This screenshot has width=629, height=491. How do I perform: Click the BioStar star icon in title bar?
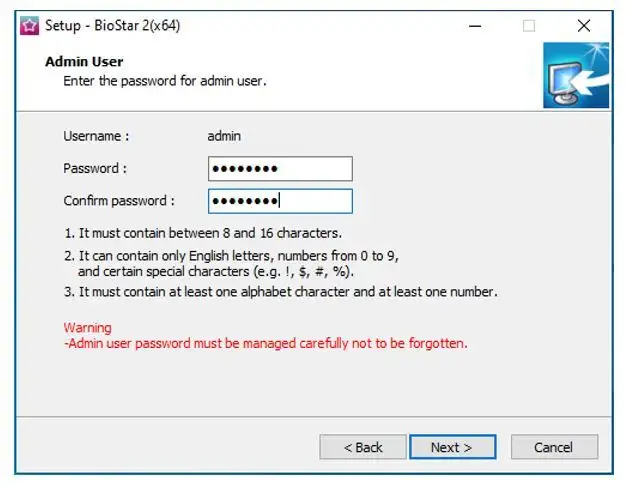[30, 26]
